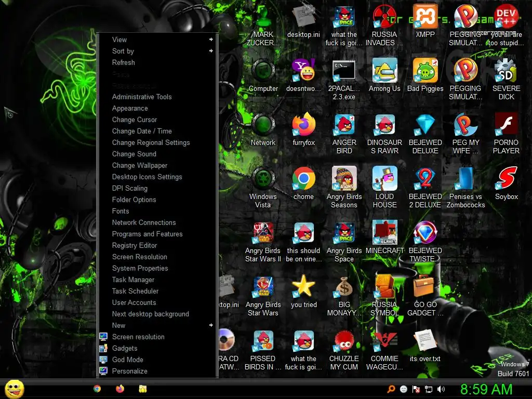Click the smiley Start button
The width and height of the screenshot is (532, 399).
coord(14,389)
